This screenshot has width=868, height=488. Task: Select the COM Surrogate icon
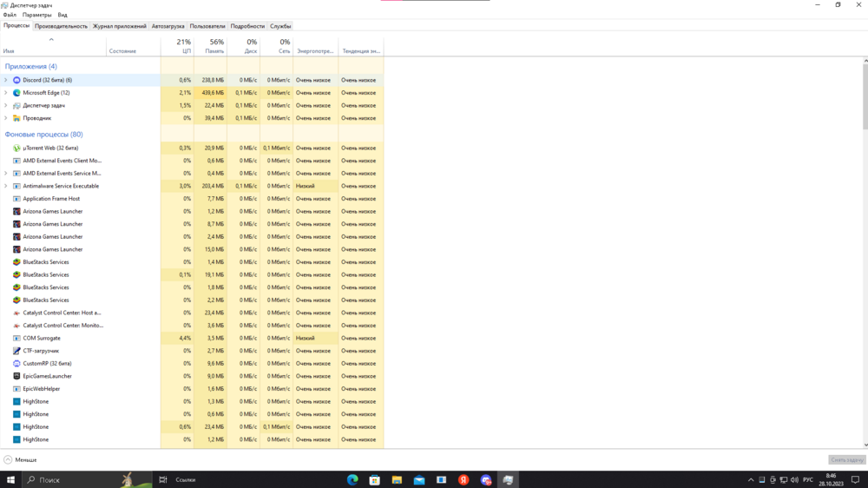[x=16, y=339]
